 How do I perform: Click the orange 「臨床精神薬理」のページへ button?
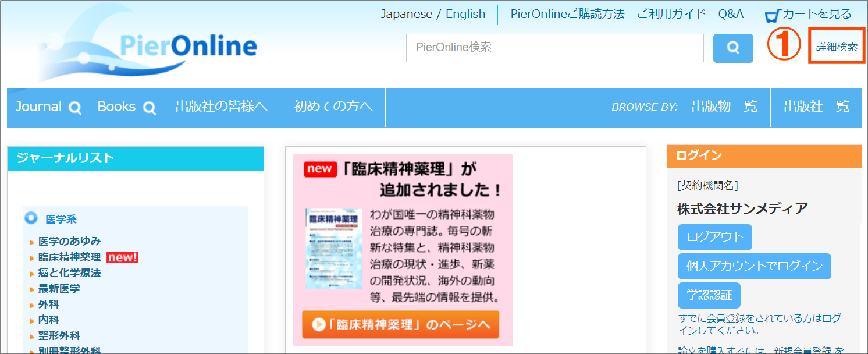tap(401, 325)
